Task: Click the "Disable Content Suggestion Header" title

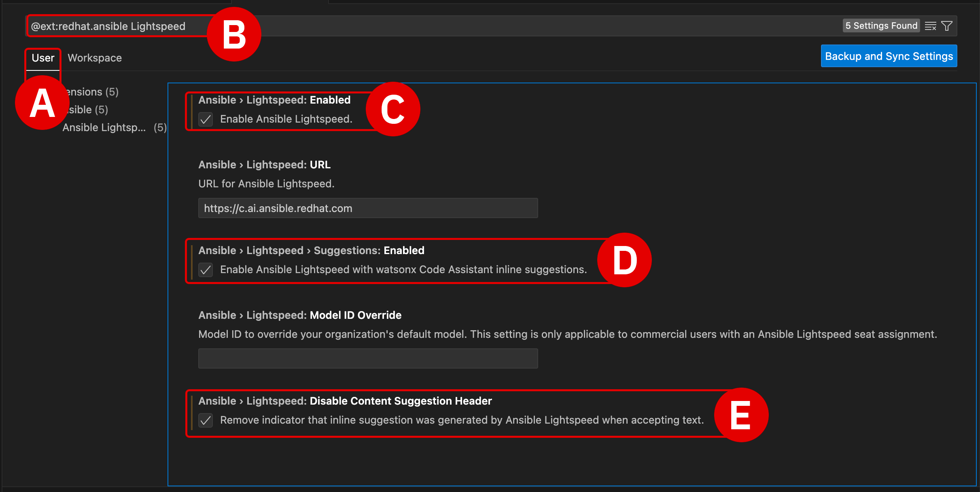Action: (345, 401)
